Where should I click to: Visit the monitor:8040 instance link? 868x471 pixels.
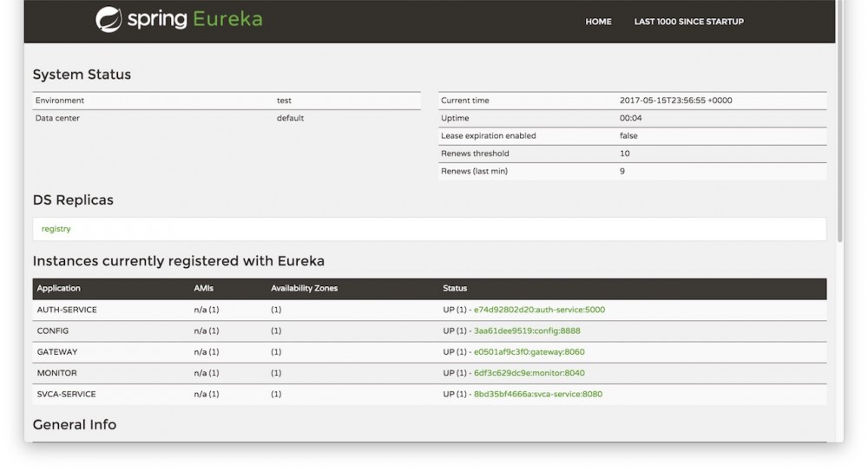(x=529, y=373)
